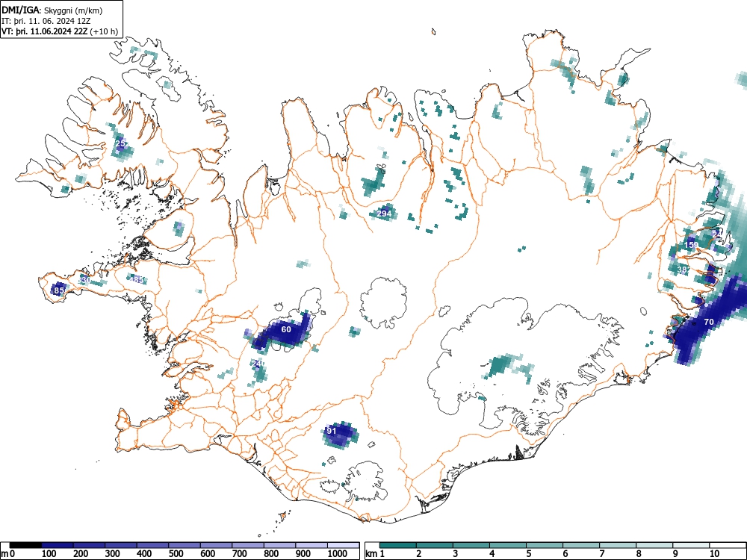This screenshot has width=747, height=560.
Task: Click the '4' tick label in the km legend
Action: tap(492, 554)
